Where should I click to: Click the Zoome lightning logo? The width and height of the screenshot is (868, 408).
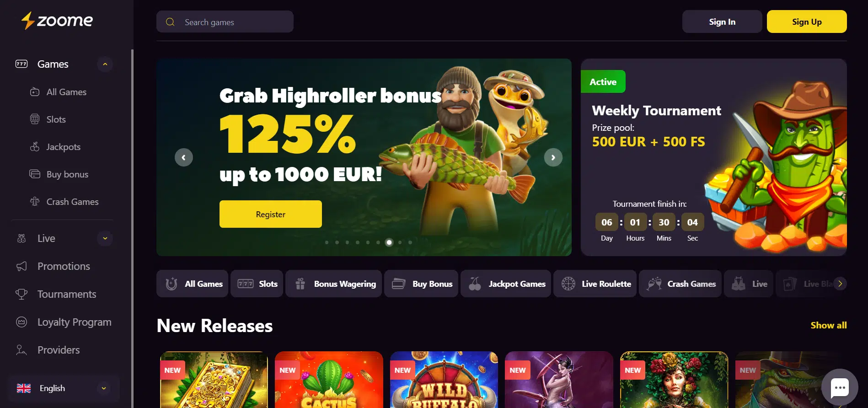57,21
